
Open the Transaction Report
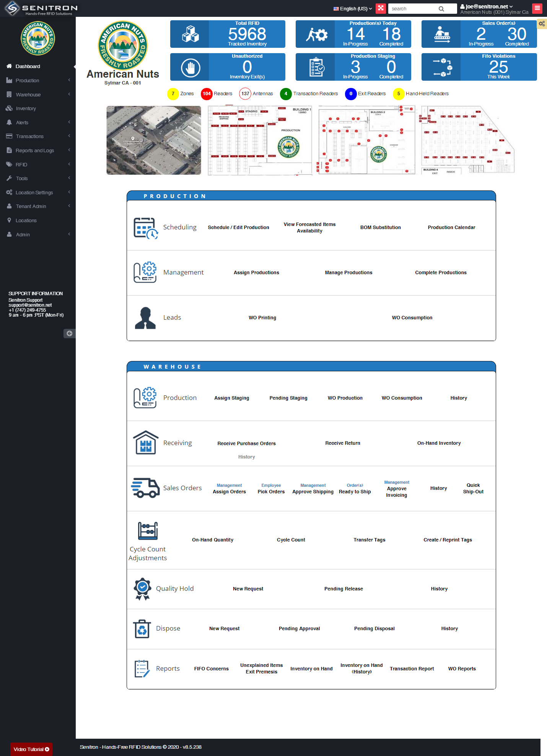[x=412, y=669]
